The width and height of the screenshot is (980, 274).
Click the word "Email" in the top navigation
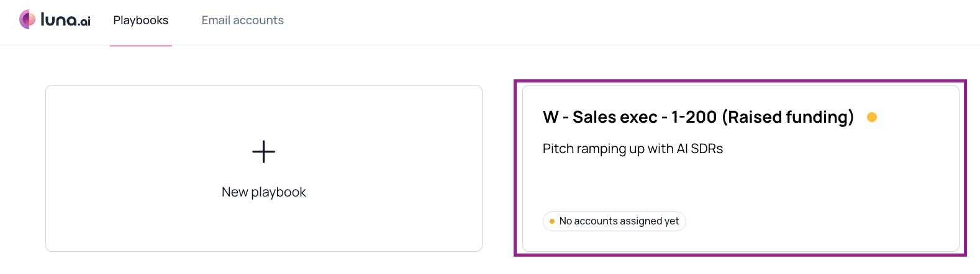tap(215, 20)
